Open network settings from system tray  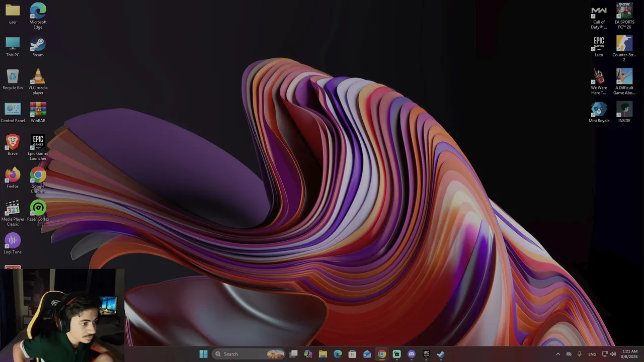(x=605, y=354)
